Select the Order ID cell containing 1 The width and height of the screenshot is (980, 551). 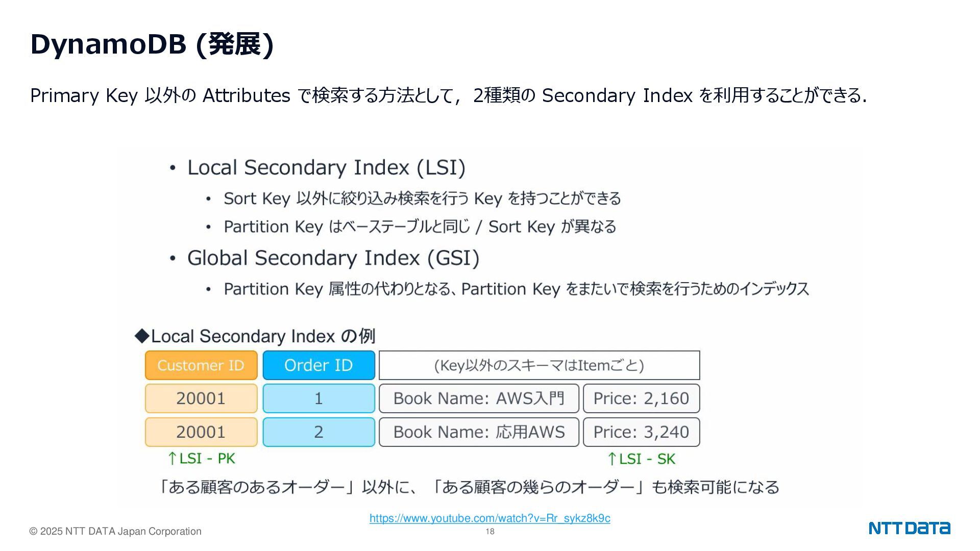(x=318, y=398)
